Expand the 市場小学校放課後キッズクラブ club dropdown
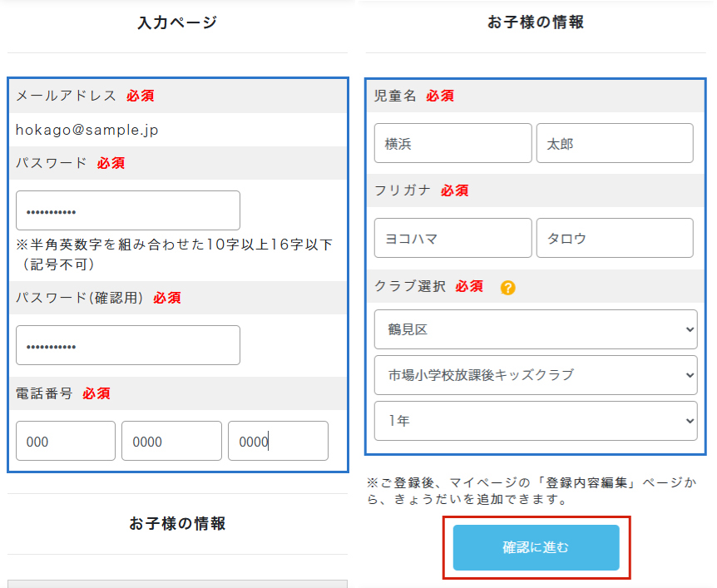Screen dimensions: 717x588 536,375
